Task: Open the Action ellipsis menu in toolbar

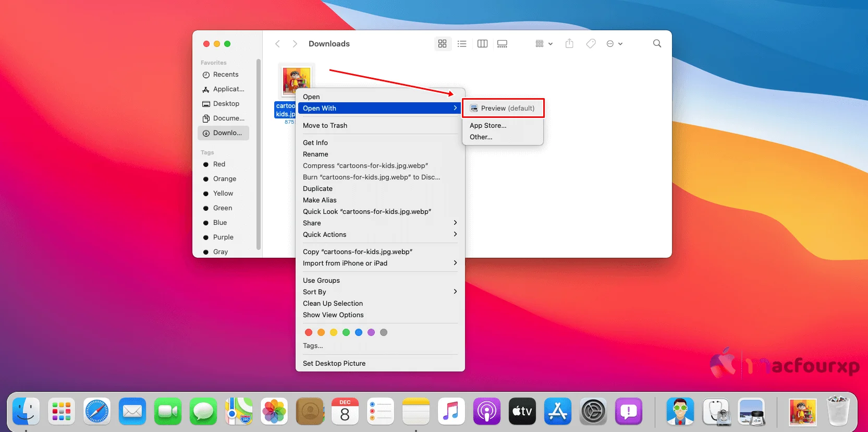Action: (x=615, y=44)
